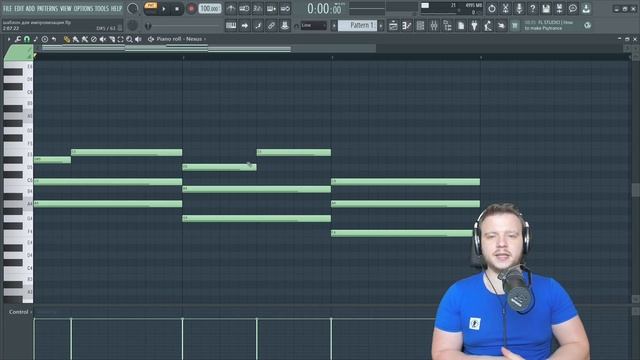Open the piano roll stamp note menu
This screenshot has height=360, width=640.
pos(36,39)
